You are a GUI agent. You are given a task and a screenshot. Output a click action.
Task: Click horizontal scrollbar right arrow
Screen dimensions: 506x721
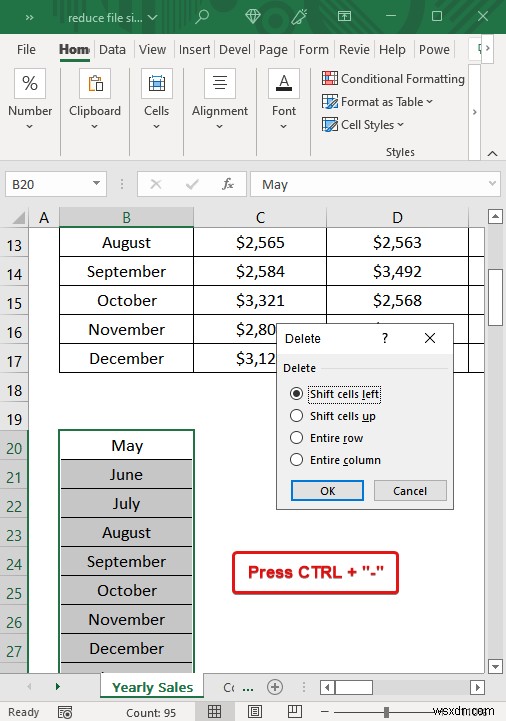tap(477, 688)
